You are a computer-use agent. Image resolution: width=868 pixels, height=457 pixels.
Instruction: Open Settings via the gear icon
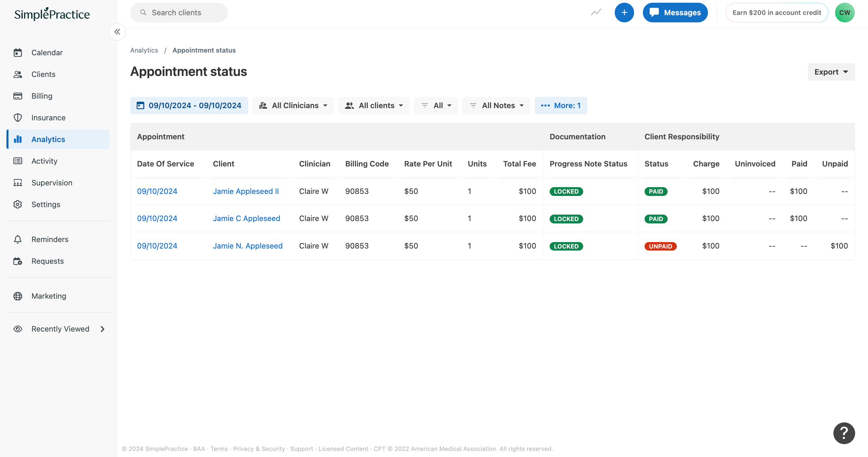coord(46,204)
